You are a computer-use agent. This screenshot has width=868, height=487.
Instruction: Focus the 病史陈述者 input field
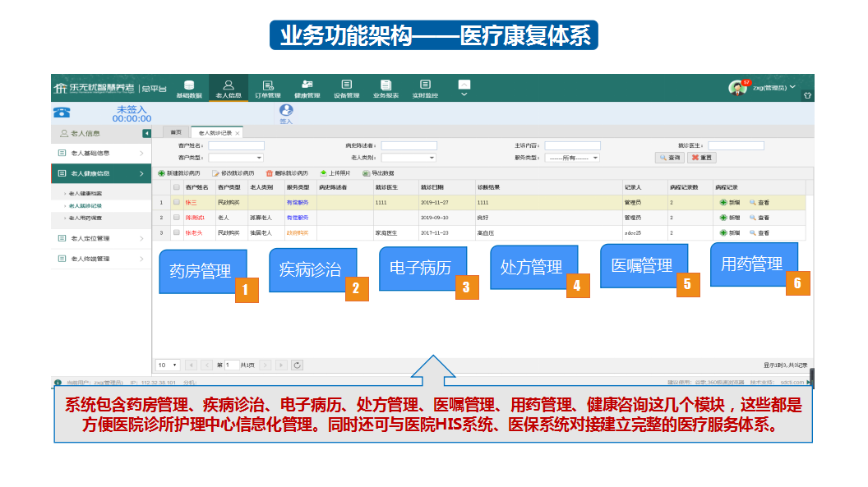click(x=409, y=146)
